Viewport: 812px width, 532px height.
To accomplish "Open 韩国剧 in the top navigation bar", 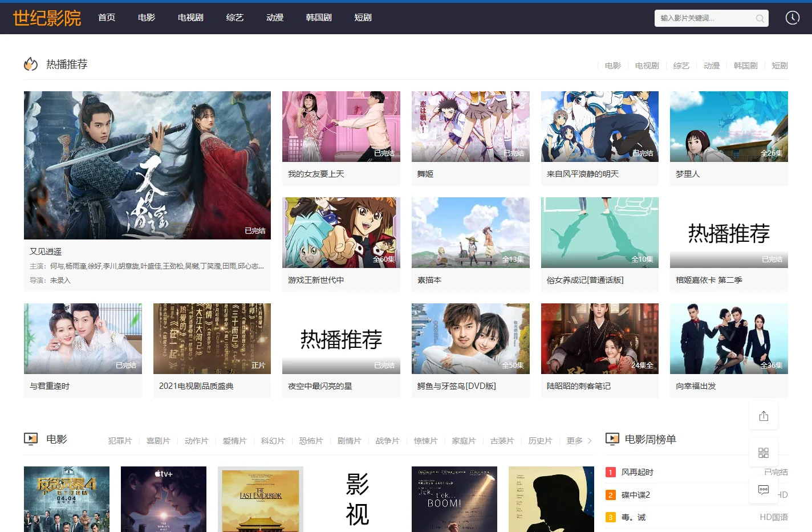I will pyautogui.click(x=319, y=18).
